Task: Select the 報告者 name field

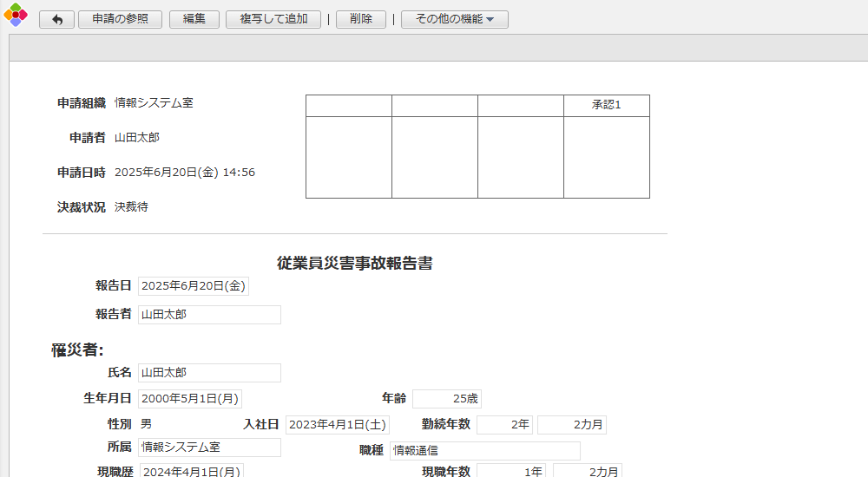Action: coord(209,315)
